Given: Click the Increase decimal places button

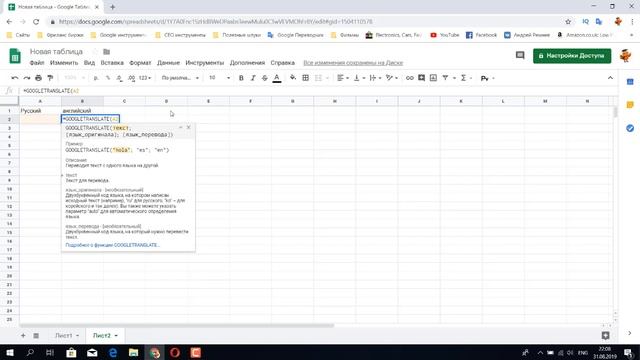Looking at the screenshot, I should [131, 78].
